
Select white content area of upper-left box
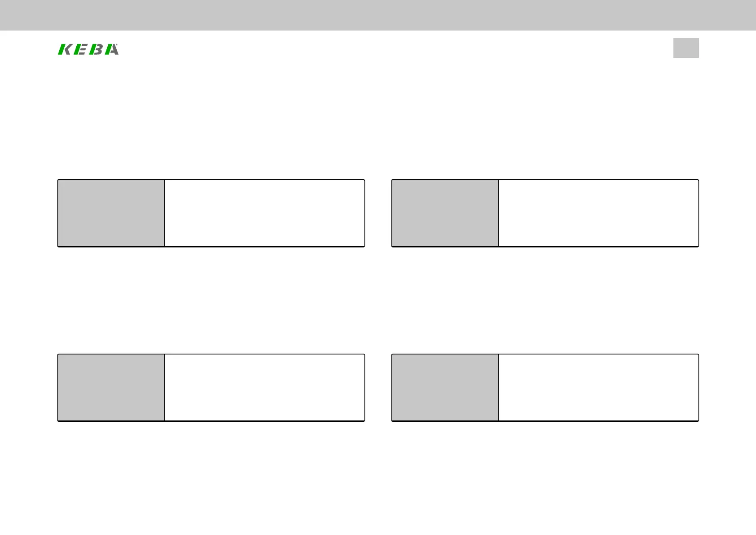tap(264, 213)
